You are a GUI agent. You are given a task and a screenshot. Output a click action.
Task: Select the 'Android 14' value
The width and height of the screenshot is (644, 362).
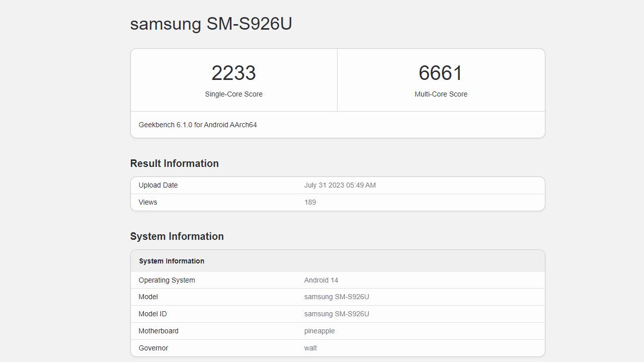coord(321,280)
